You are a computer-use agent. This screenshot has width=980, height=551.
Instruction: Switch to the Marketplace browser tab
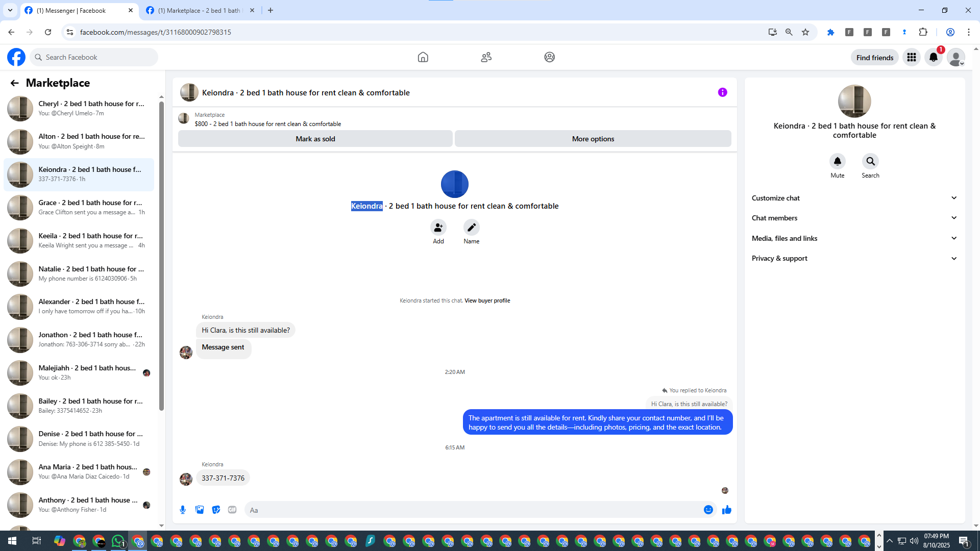coord(199,10)
